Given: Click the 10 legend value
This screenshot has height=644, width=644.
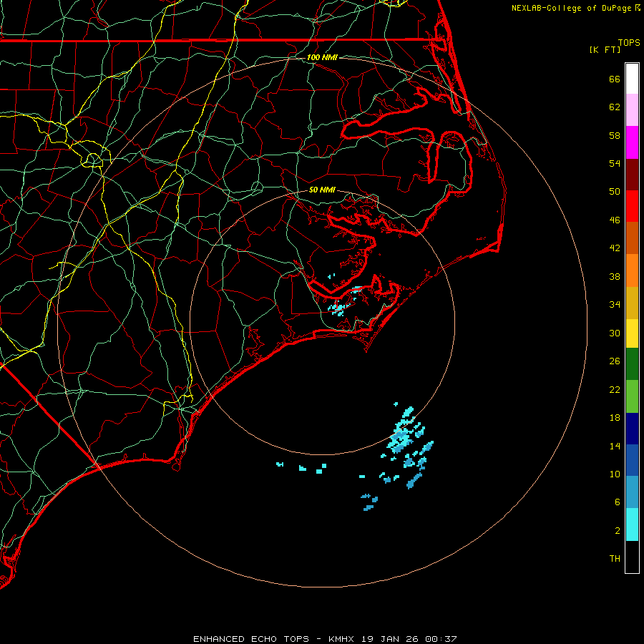Looking at the screenshot, I should (615, 474).
